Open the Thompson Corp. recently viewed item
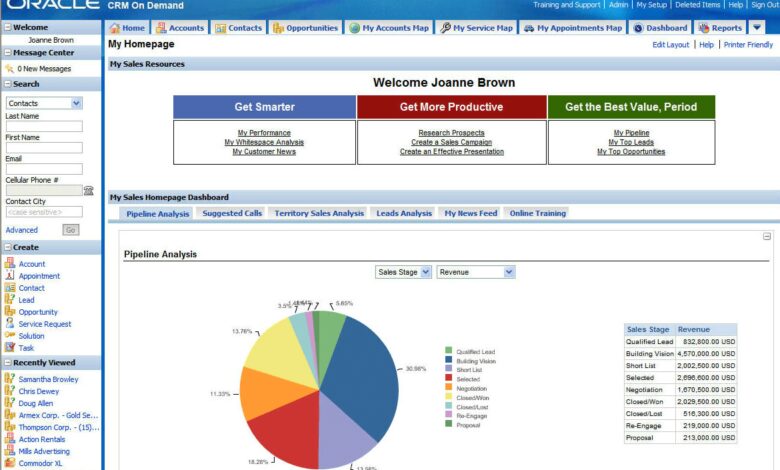Screen dimensions: 780x470 (59, 427)
